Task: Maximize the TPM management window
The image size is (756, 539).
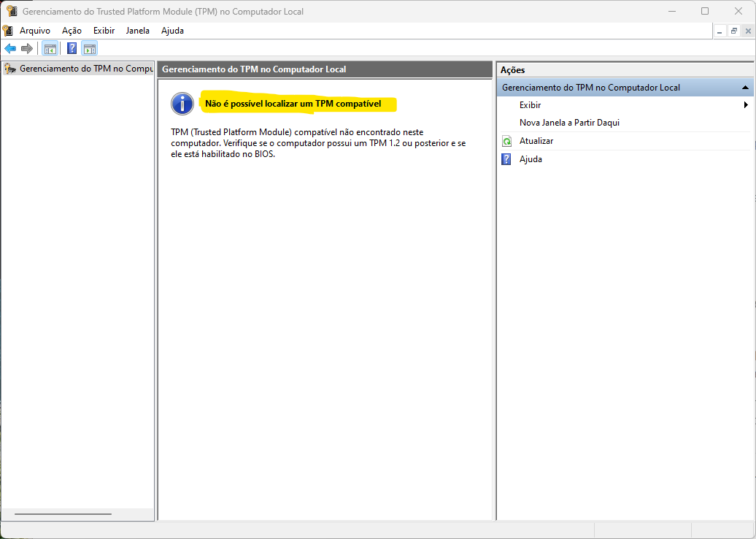Action: tap(705, 11)
